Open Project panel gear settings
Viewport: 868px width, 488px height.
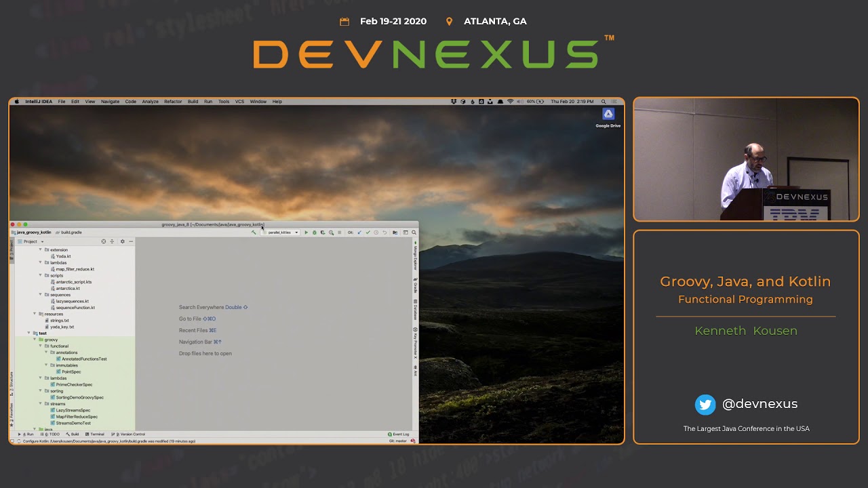[122, 241]
